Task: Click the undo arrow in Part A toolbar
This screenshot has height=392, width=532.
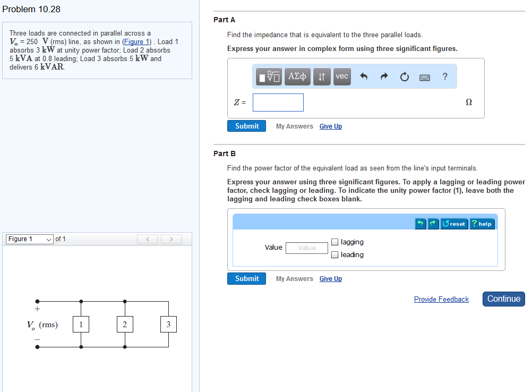Action: pos(364,76)
